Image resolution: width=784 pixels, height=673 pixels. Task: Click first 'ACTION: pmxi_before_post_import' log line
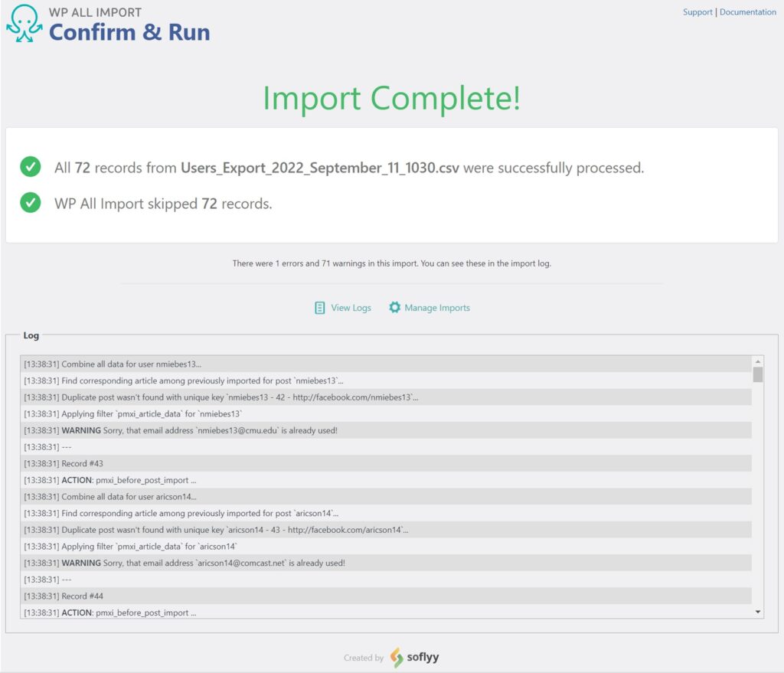(x=386, y=480)
